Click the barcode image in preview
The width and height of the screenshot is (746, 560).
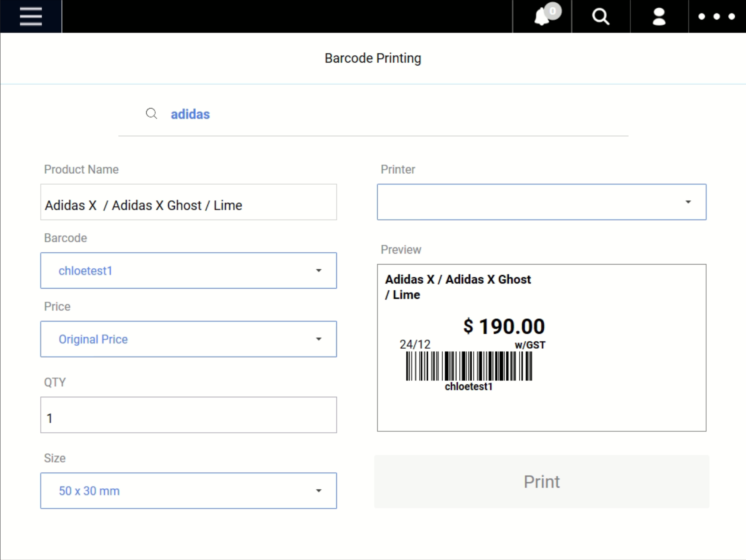click(469, 366)
